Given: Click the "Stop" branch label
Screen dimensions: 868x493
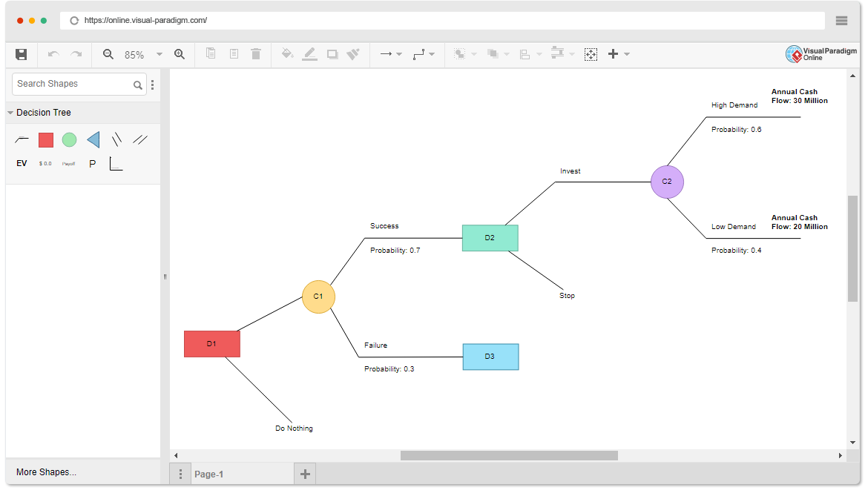Looking at the screenshot, I should [x=567, y=296].
